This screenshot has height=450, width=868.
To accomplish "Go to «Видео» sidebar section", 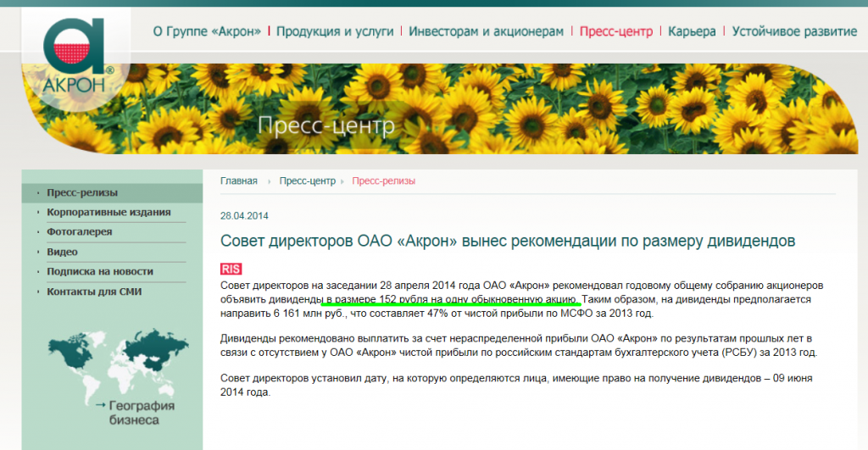I will tap(62, 252).
